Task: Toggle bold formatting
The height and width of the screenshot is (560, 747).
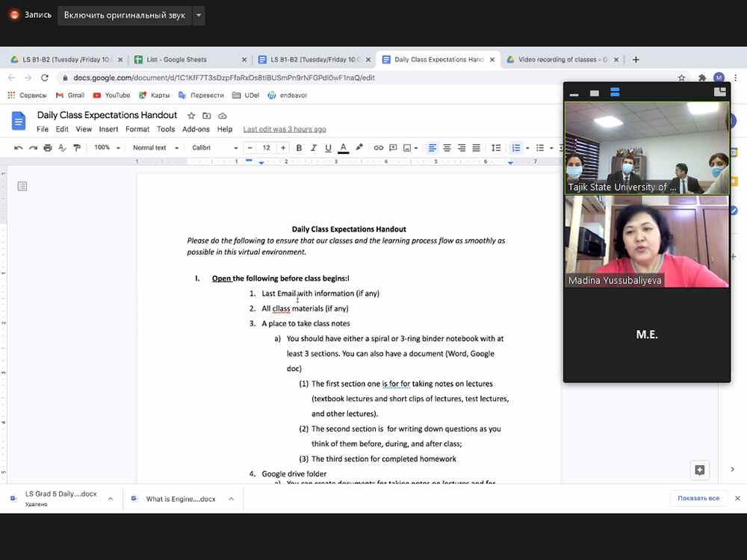Action: (x=299, y=148)
